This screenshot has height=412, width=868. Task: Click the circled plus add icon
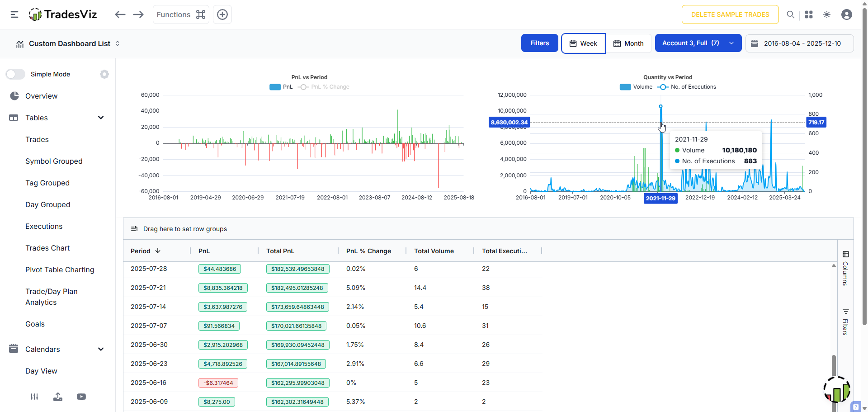coord(222,14)
